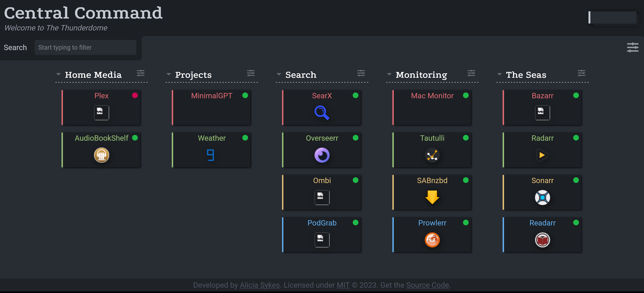Check the Tautulli green status dot

pos(466,138)
